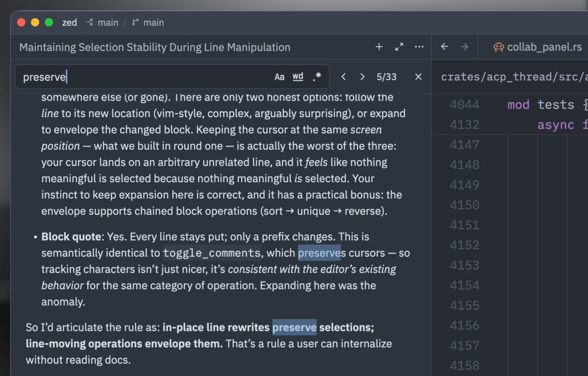Close the search bar
This screenshot has width=588, height=376.
[418, 76]
